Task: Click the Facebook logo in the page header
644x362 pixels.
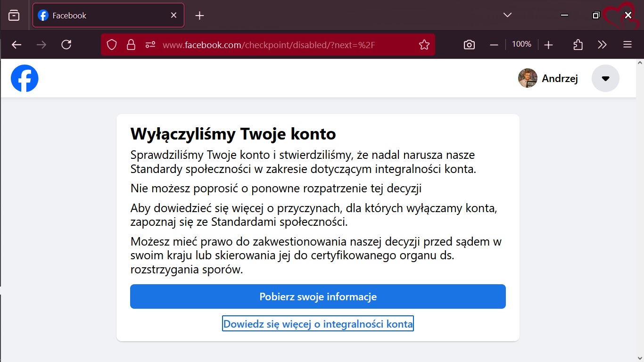Action: pyautogui.click(x=25, y=78)
